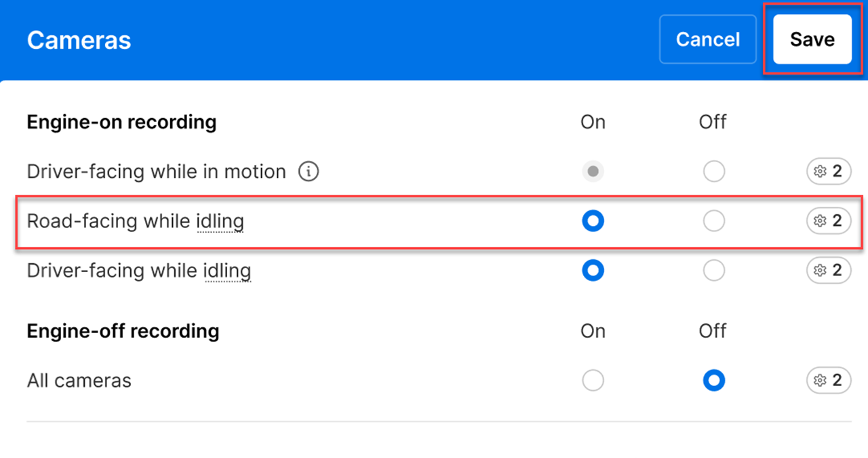Click the Cameras header title
The width and height of the screenshot is (868, 458).
[x=79, y=40]
